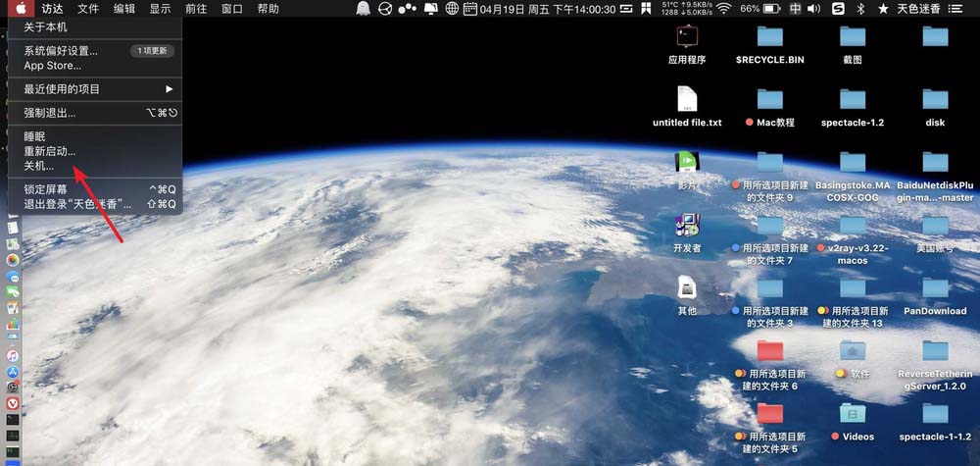
Task: Open the 访达 (Finder) menu
Action: (52, 9)
